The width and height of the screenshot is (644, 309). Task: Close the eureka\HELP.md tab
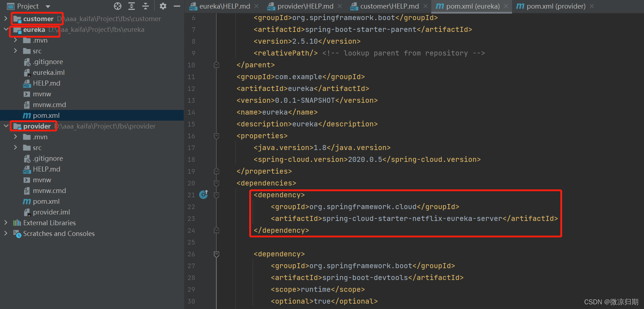pyautogui.click(x=256, y=6)
